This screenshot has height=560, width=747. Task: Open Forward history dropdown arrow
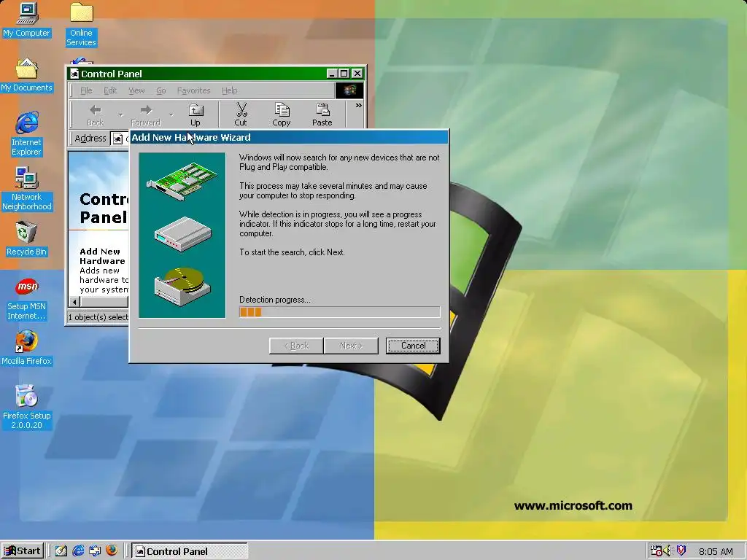[171, 114]
